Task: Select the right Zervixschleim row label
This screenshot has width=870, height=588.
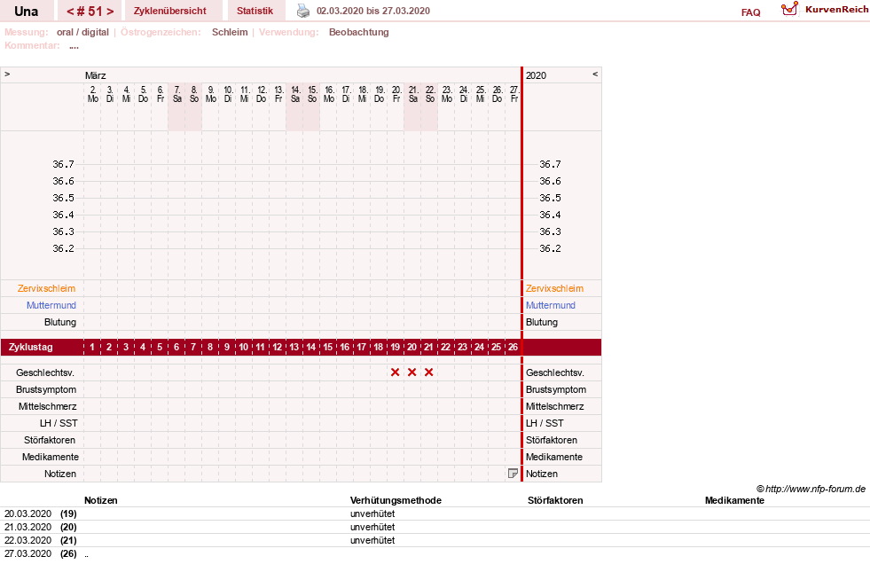Action: click(x=554, y=288)
